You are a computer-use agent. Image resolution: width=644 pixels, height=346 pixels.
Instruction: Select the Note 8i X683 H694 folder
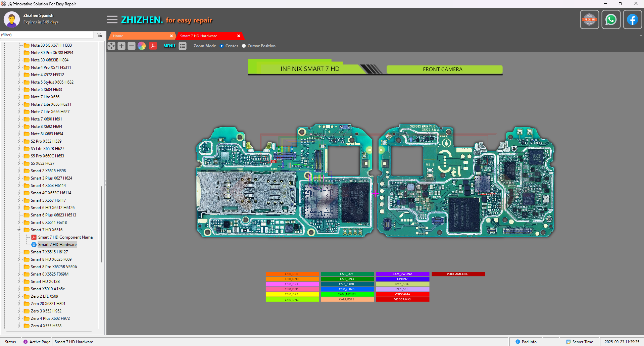pos(47,134)
